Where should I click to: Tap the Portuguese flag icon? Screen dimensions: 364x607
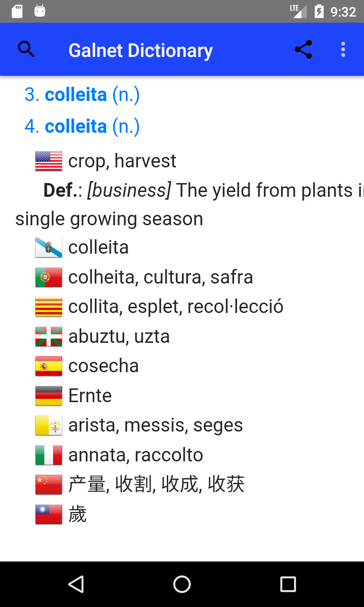49,277
